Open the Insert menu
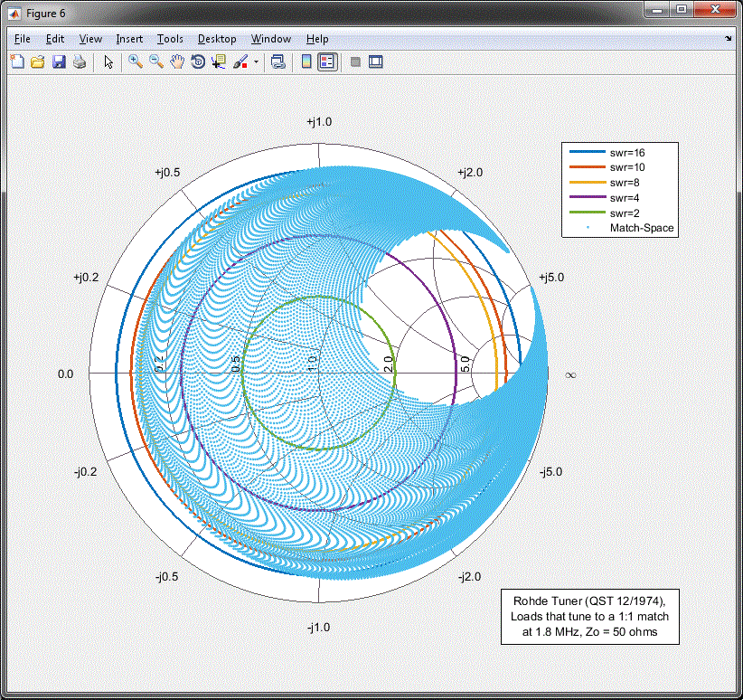Viewport: 743px width, 700px height. tap(129, 39)
